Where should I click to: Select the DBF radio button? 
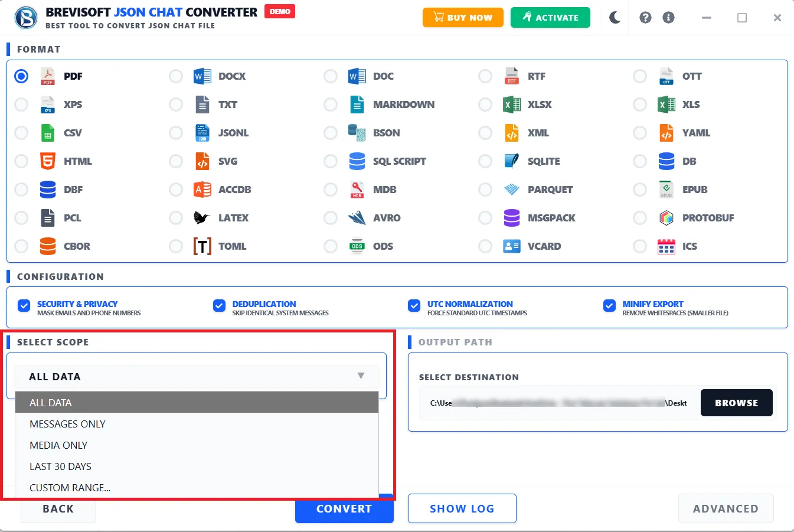(21, 190)
